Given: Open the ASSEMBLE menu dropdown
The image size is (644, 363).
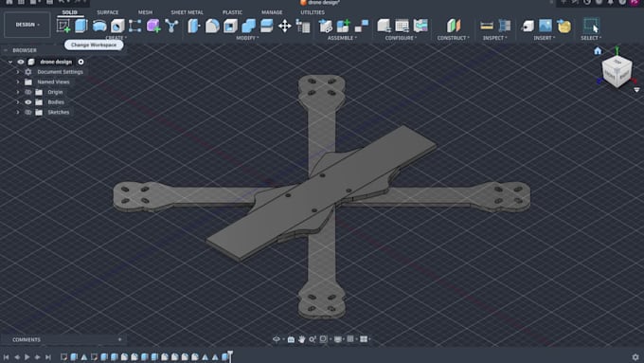Looking at the screenshot, I should [342, 38].
